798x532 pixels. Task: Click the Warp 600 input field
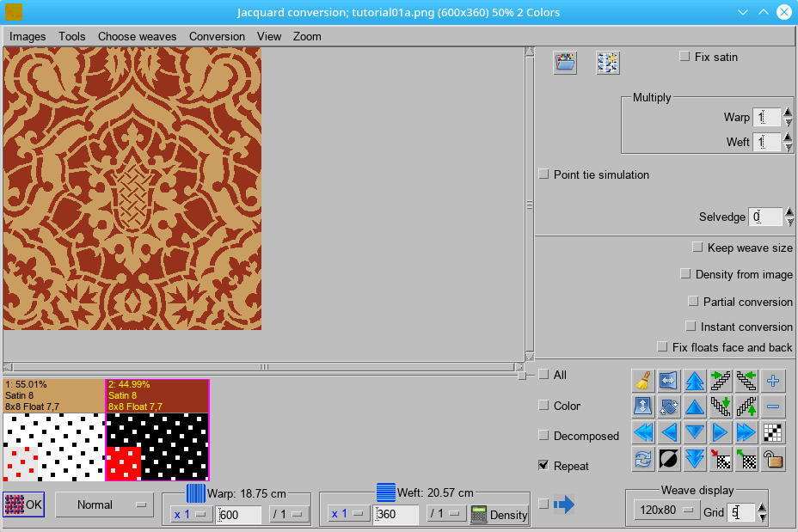coord(239,514)
